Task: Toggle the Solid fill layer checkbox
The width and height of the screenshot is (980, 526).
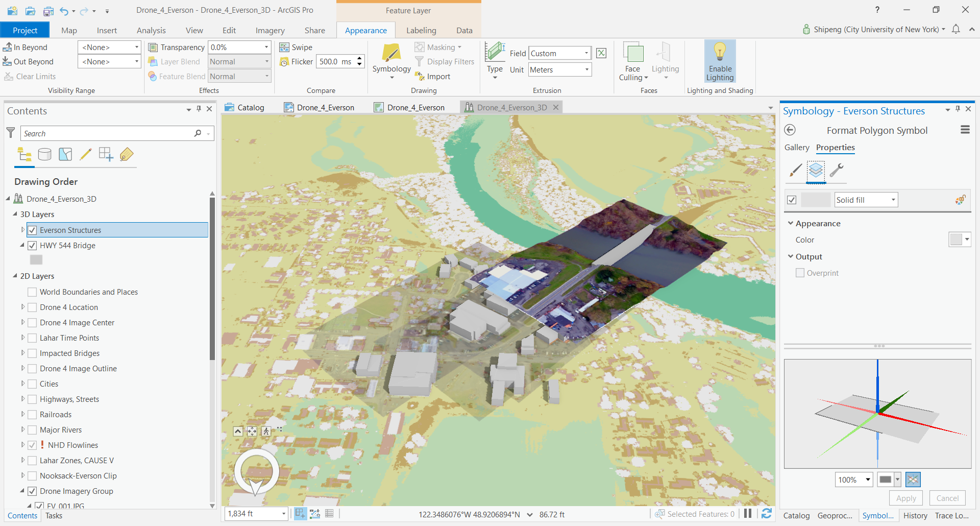Action: click(792, 200)
